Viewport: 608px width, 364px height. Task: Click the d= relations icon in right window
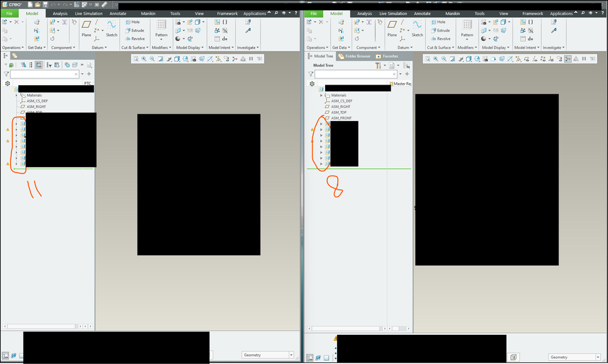pos(530,39)
